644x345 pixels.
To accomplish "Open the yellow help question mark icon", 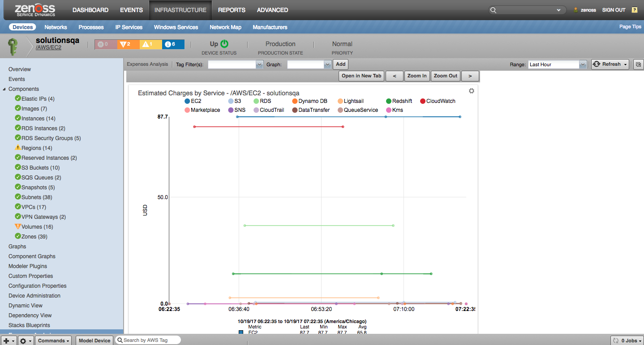I will click(634, 10).
